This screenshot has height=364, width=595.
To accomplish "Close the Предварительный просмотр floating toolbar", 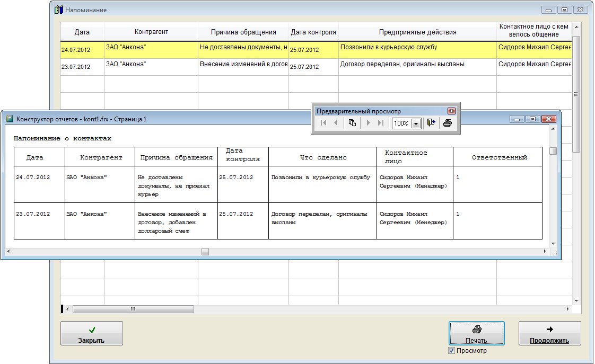I will (451, 111).
